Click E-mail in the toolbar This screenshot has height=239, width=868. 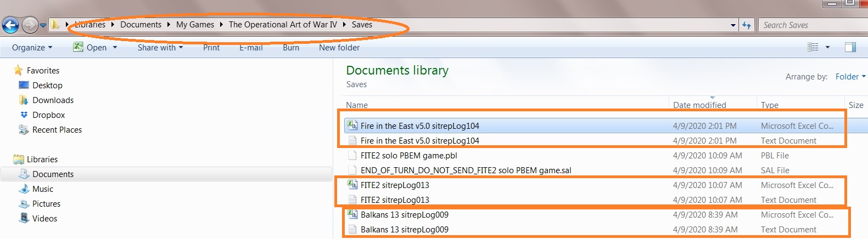point(251,48)
